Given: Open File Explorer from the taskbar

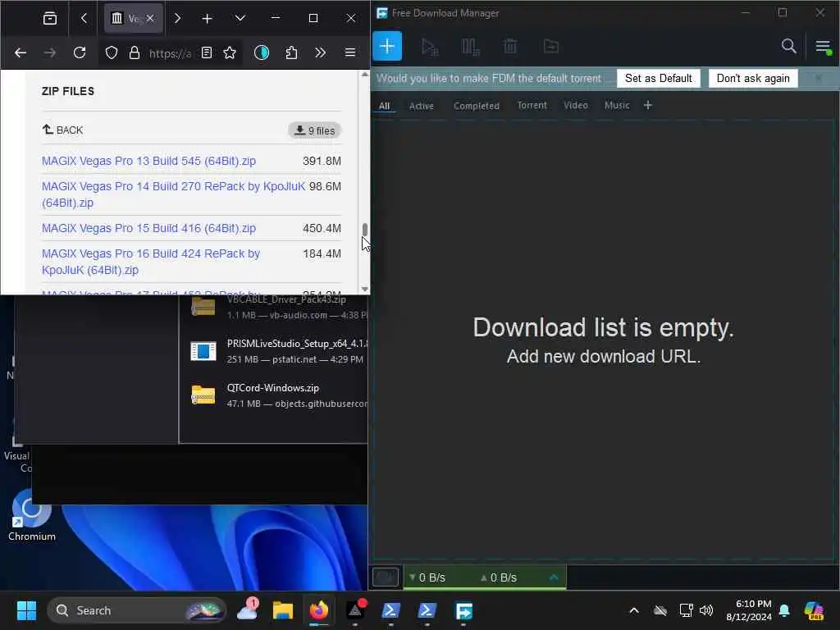Looking at the screenshot, I should click(283, 610).
